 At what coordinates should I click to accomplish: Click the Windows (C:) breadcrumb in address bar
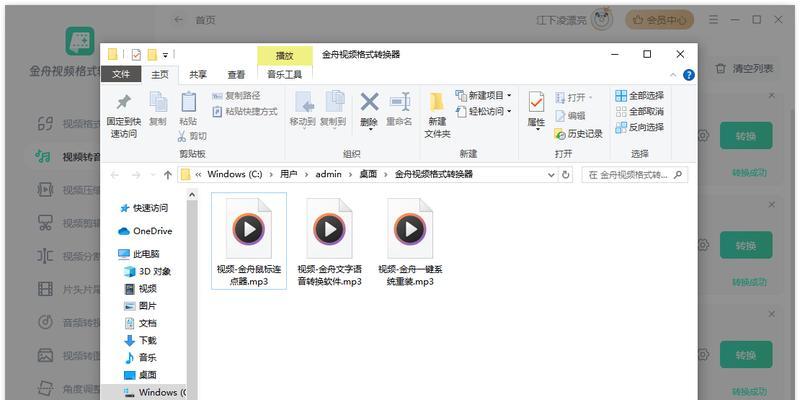(235, 174)
